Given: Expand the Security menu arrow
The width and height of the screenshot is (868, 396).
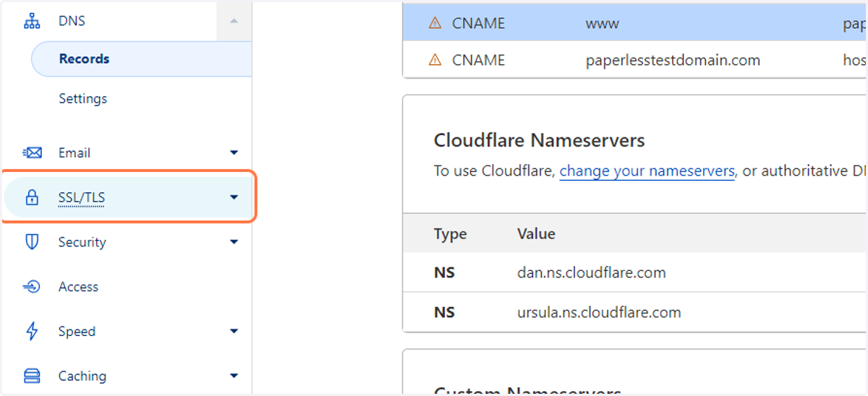Looking at the screenshot, I should click(234, 242).
